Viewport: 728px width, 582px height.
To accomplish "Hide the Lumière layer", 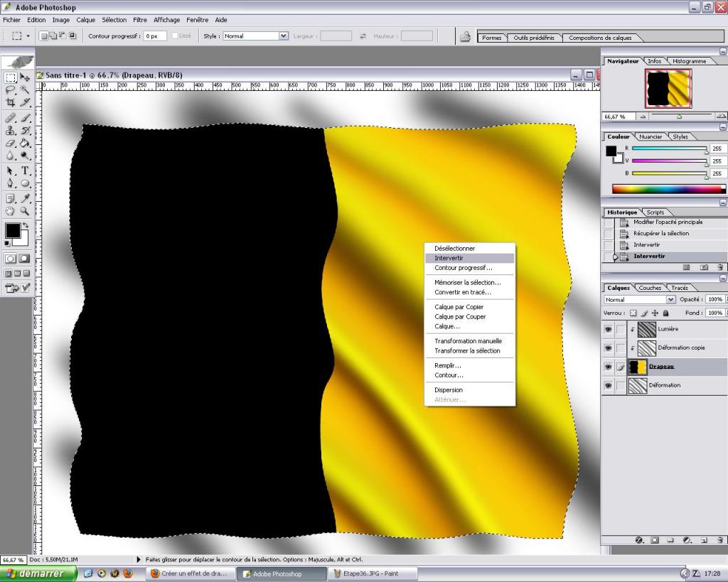I will pos(609,329).
